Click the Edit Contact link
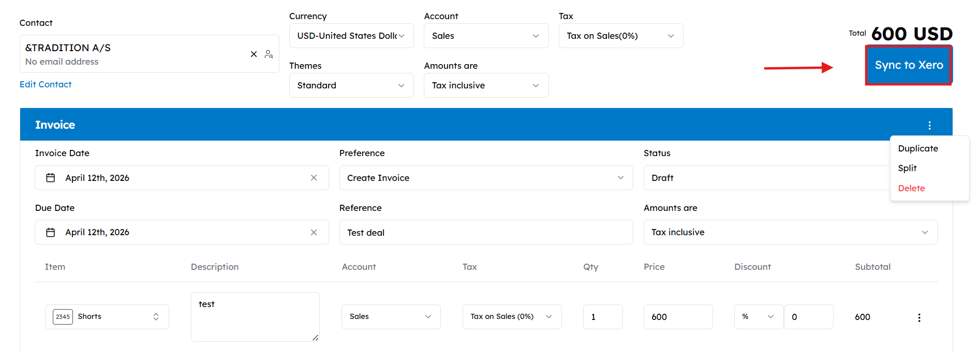Image resolution: width=980 pixels, height=352 pixels. (46, 84)
